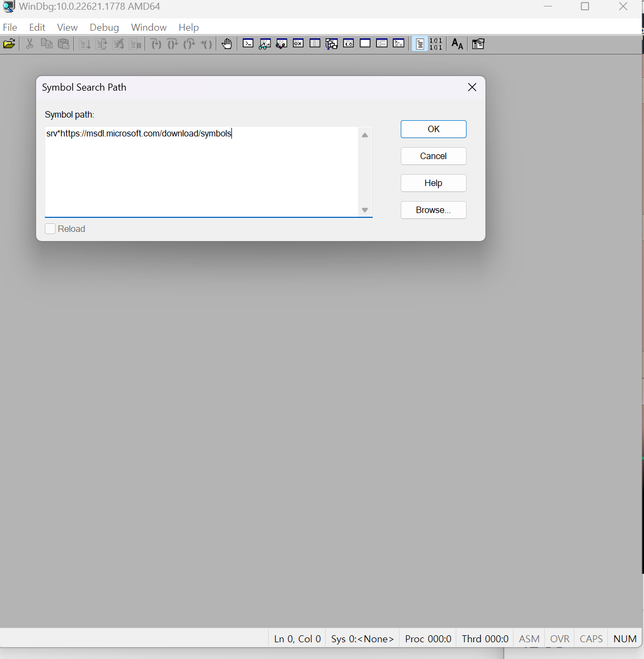Viewport: 644px width, 659px height.
Task: Click the symbol path scroll up arrow
Action: [x=365, y=135]
